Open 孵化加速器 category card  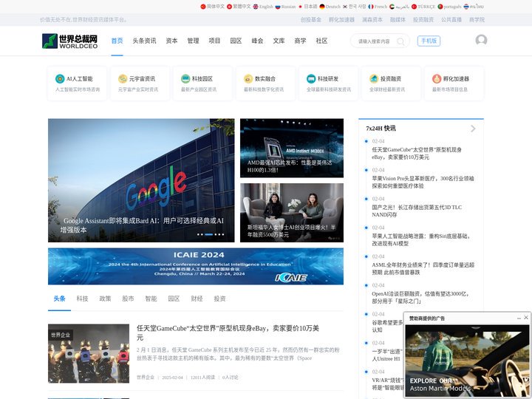(454, 83)
